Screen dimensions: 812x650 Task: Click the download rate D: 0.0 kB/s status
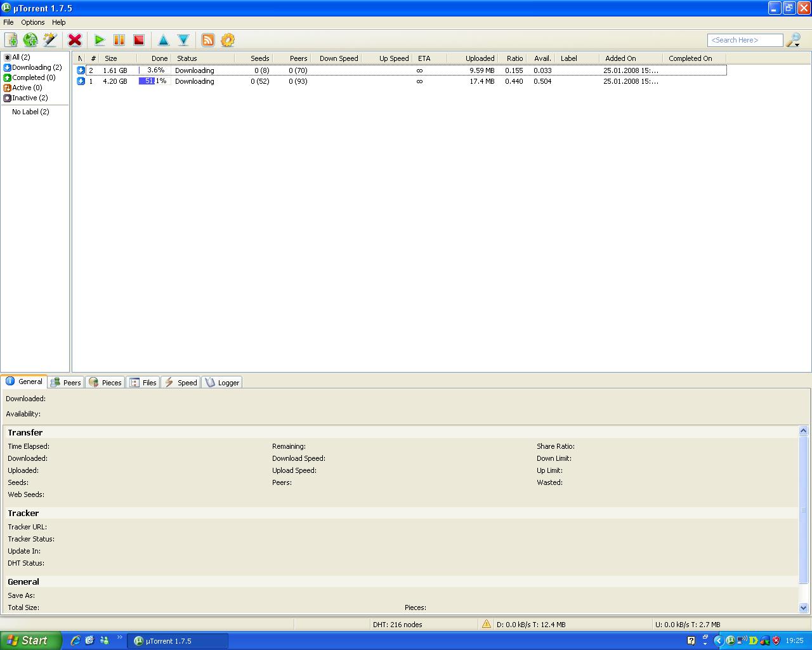[x=531, y=625]
